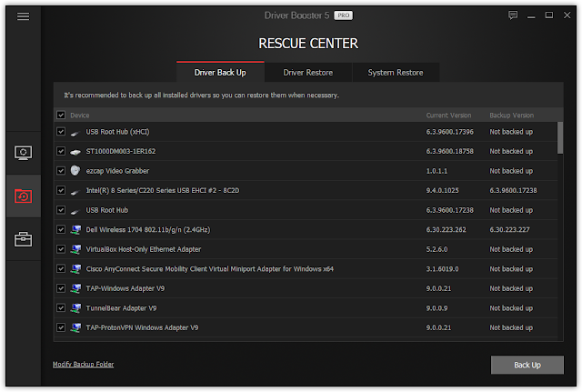Select the Dell Wireless 1704 802.11b/g/n name

pyautogui.click(x=147, y=230)
